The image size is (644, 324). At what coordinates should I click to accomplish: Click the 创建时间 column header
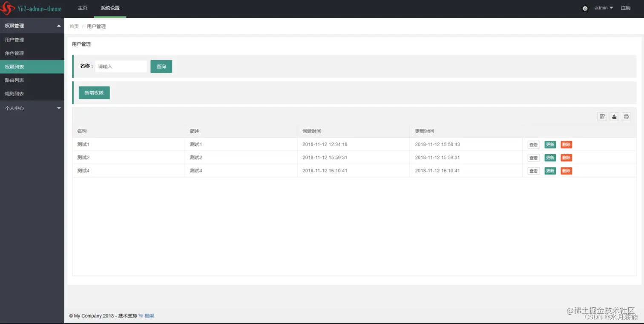(x=354, y=131)
